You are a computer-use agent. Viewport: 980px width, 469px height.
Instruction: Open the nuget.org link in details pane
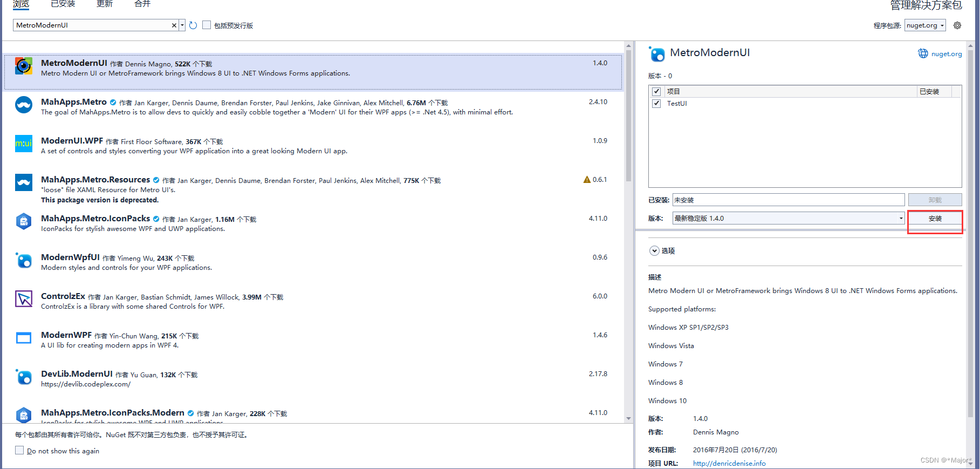point(947,54)
